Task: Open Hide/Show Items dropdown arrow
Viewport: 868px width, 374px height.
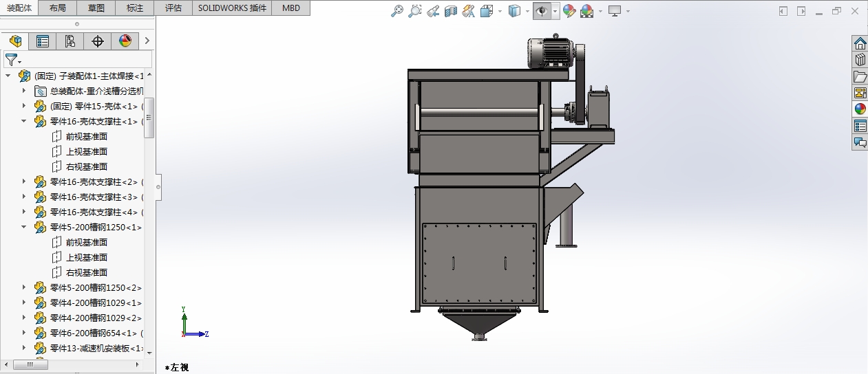Action: [555, 12]
